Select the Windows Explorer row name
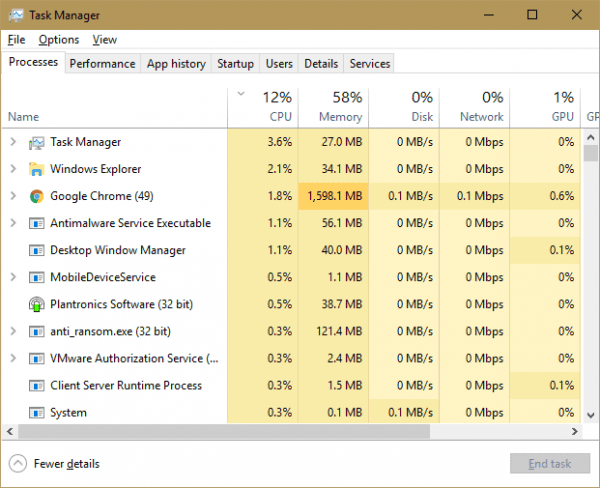Viewport: 600px width, 488px height. pos(96,169)
